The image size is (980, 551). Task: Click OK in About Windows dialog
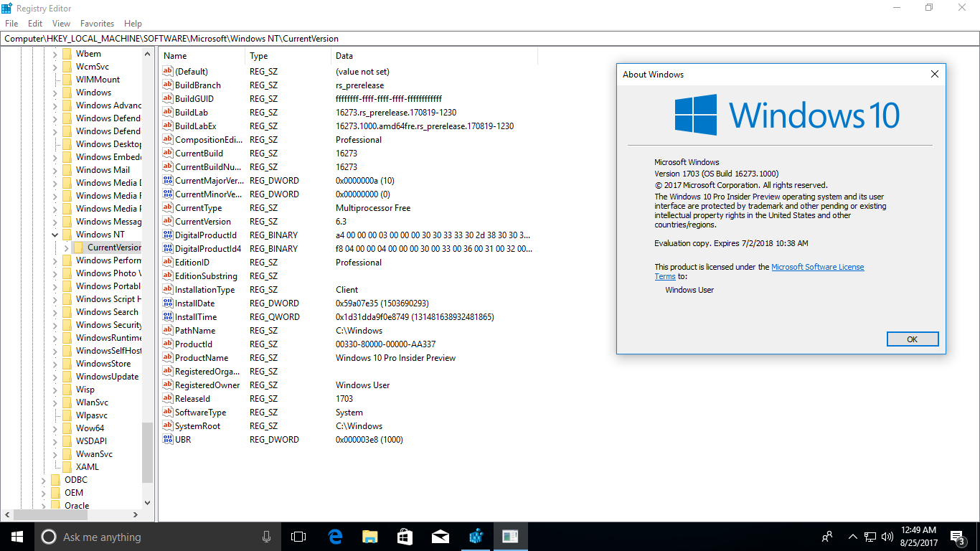tap(913, 339)
